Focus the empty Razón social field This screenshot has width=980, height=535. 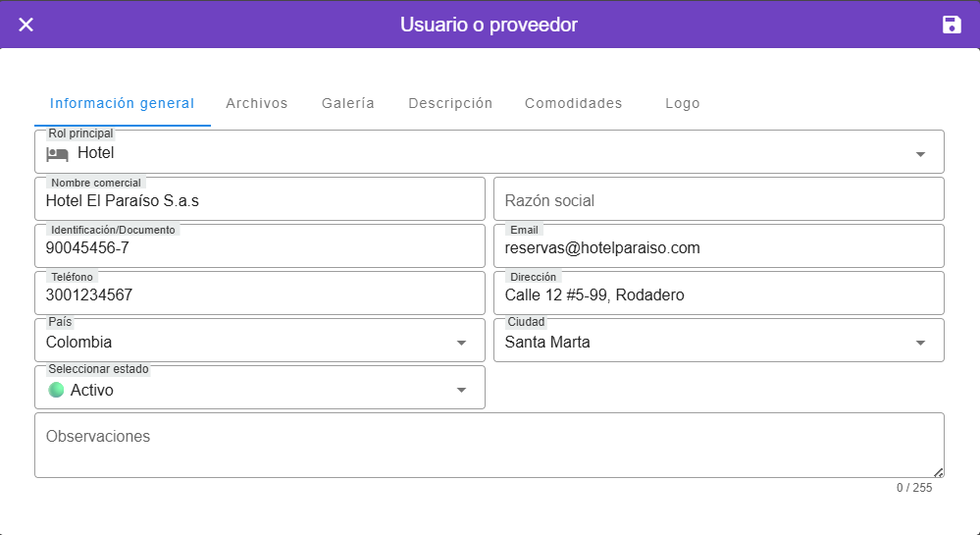click(x=718, y=200)
